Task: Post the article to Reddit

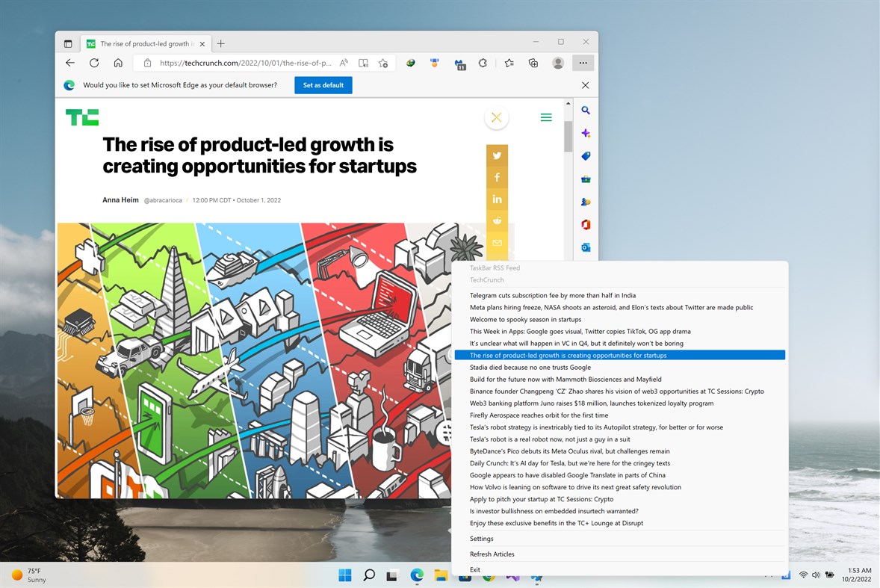Action: pos(497,221)
